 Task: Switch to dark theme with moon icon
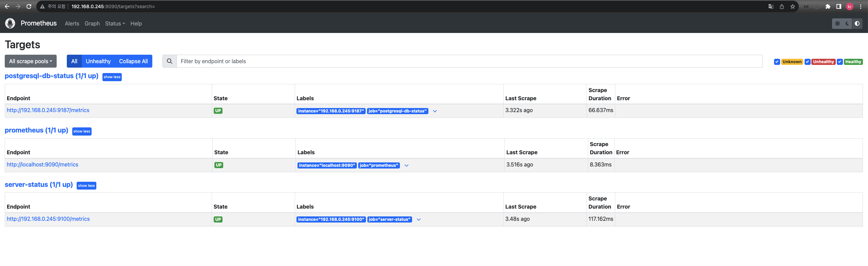(847, 23)
